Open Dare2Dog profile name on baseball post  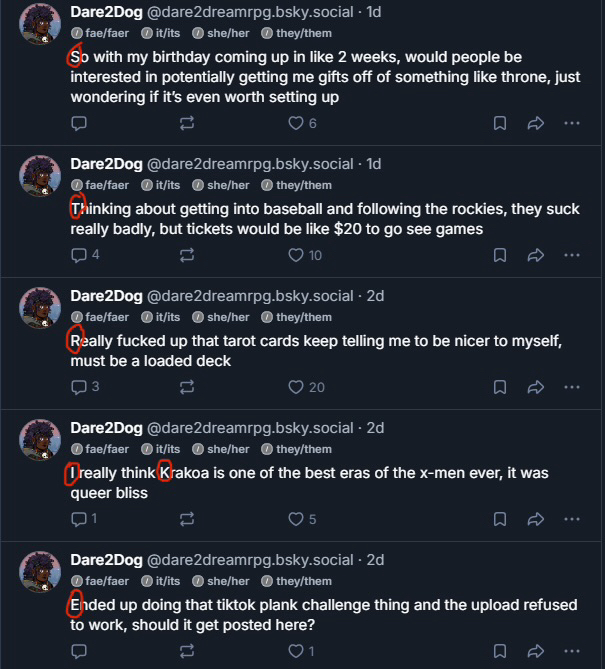point(106,163)
